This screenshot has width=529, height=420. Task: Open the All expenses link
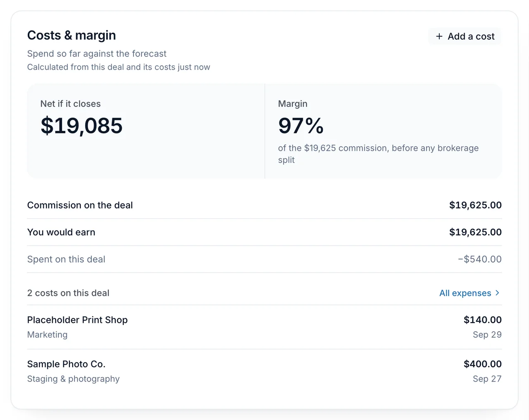point(470,293)
